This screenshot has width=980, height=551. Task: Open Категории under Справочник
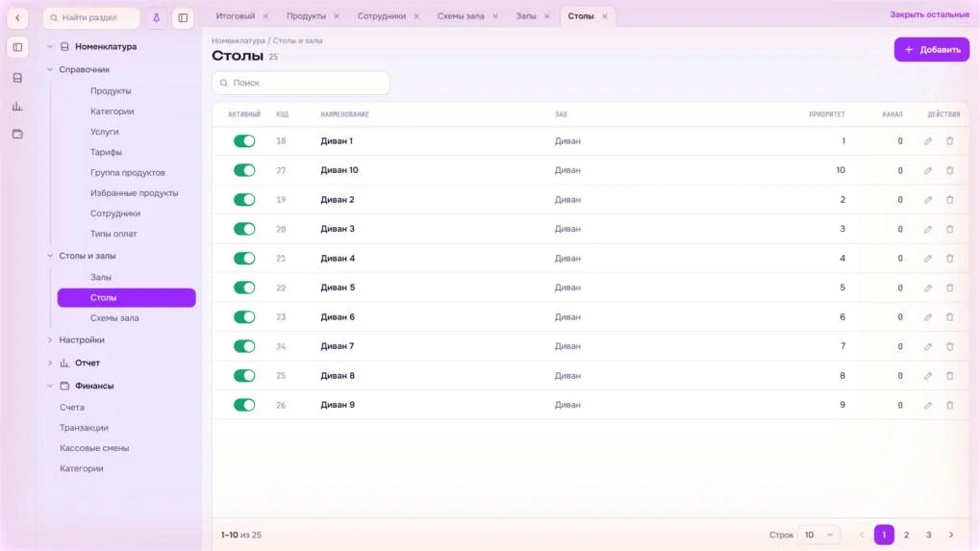point(112,112)
